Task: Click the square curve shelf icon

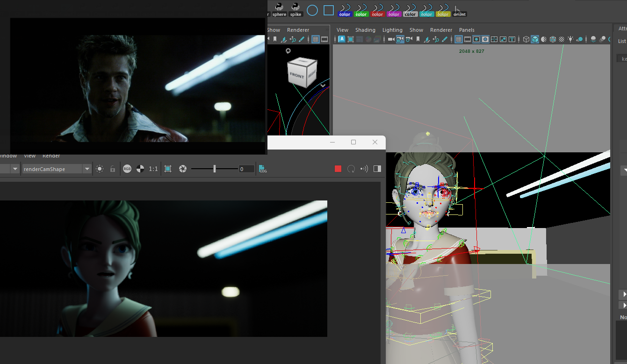Action: [329, 10]
